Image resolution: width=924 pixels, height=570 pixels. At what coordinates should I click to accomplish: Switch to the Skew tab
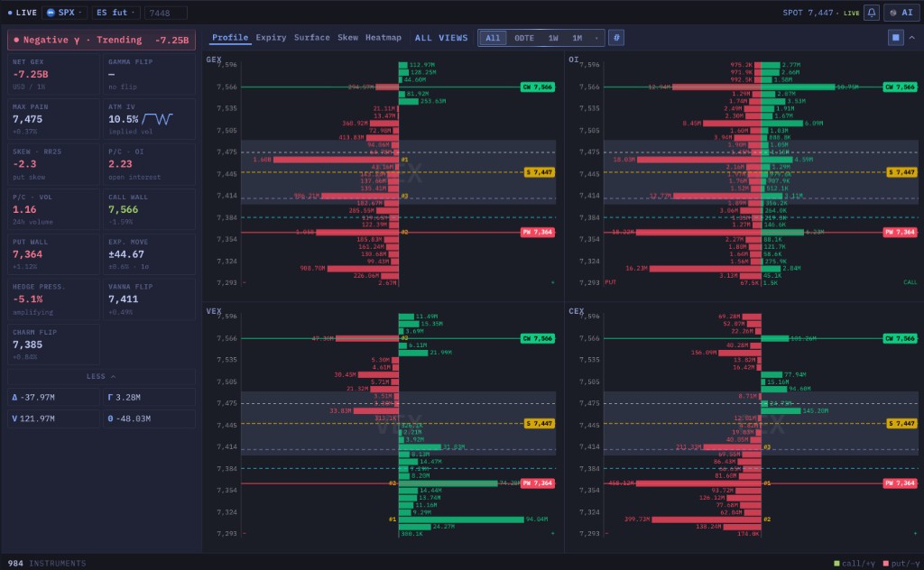pos(347,38)
